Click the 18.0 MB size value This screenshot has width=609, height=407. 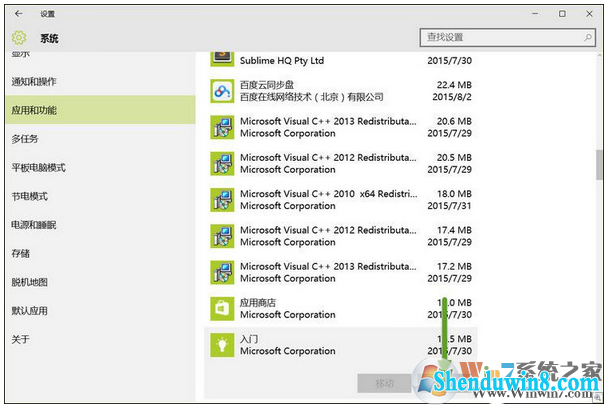[x=454, y=193]
